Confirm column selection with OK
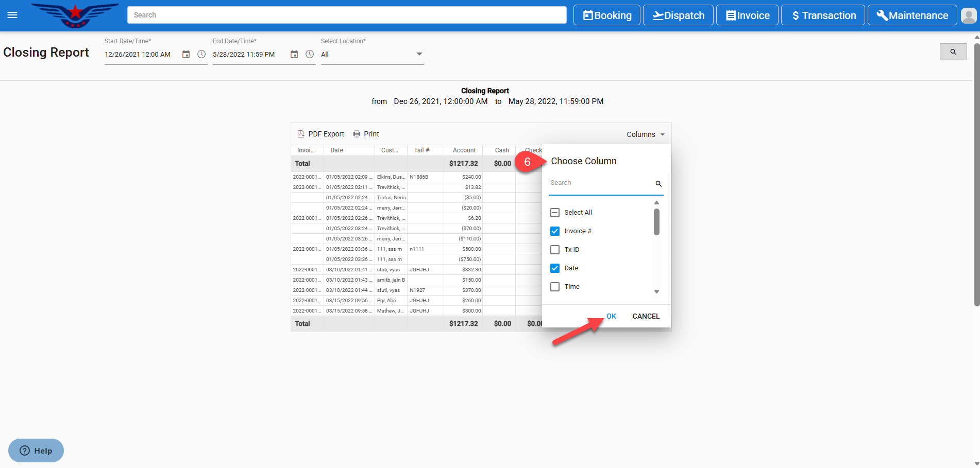The image size is (980, 468). [x=611, y=316]
